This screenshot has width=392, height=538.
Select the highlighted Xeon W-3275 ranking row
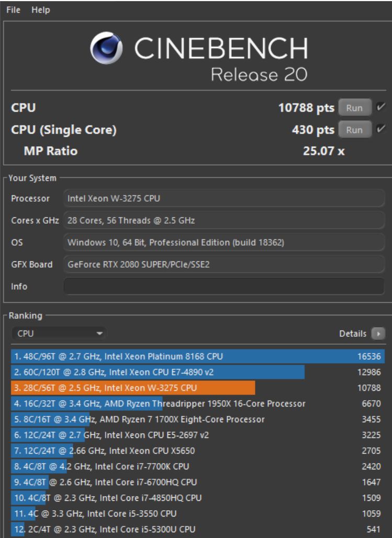click(197, 388)
